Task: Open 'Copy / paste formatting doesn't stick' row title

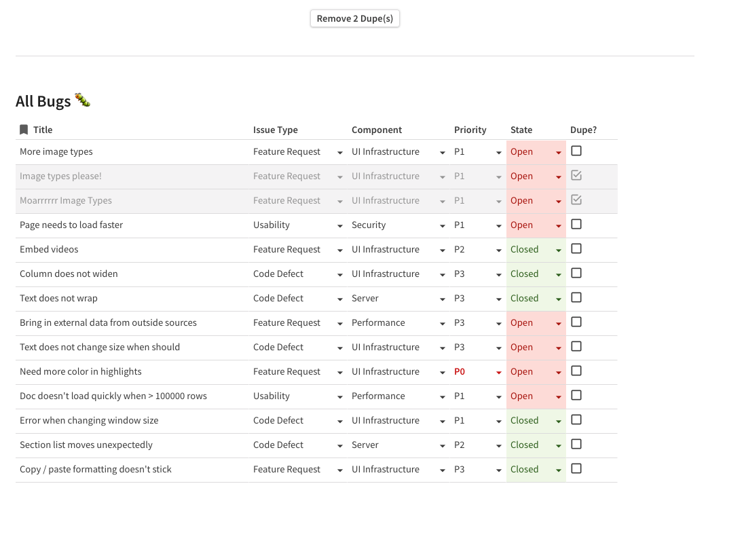Action: pos(96,470)
